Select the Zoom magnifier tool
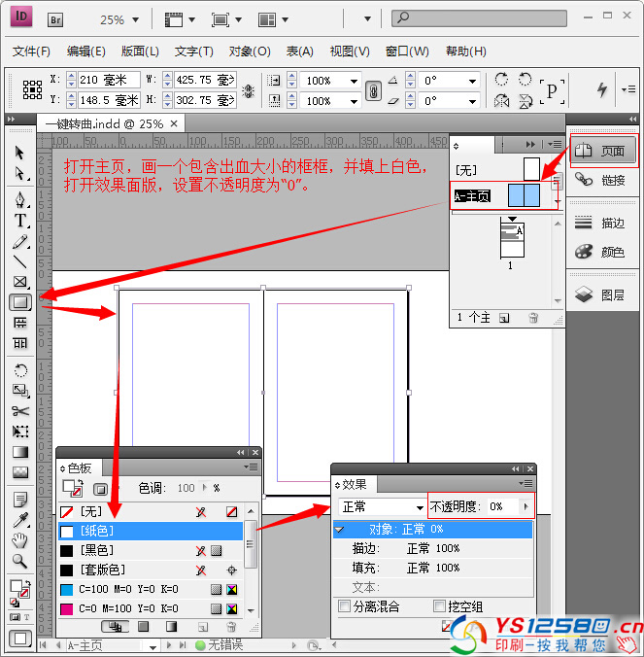 pyautogui.click(x=19, y=561)
